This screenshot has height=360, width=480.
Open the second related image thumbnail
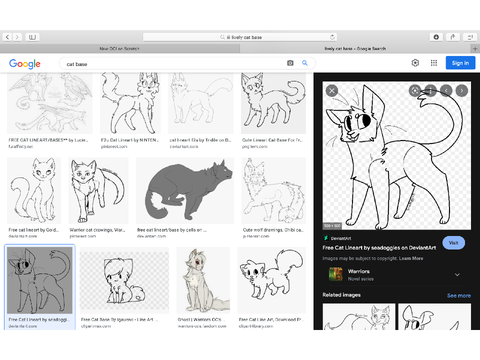(435, 317)
